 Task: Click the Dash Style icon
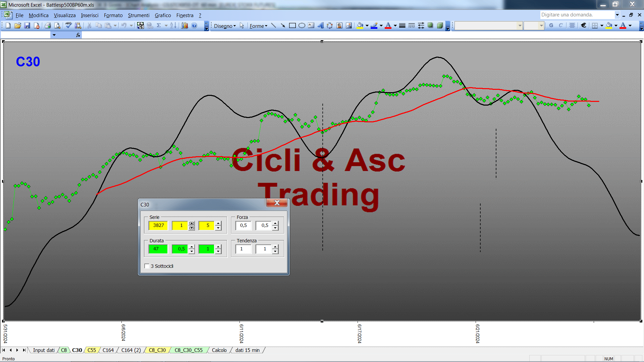pos(412,26)
